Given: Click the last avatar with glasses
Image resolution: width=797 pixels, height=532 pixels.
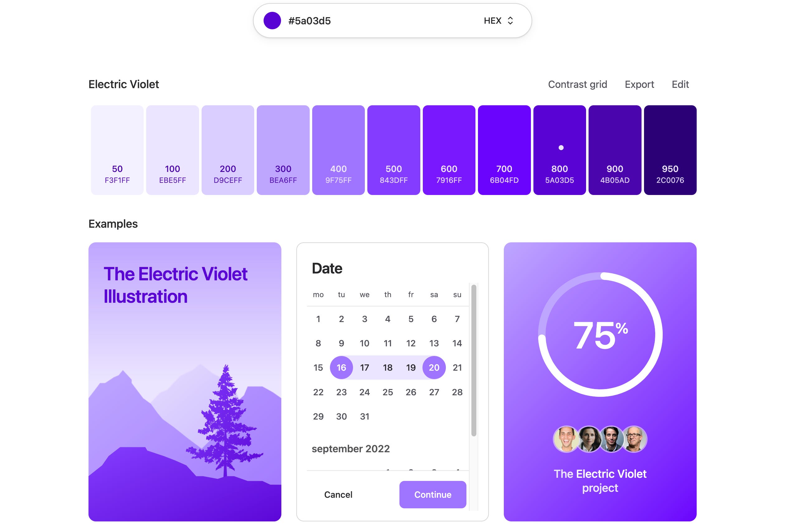Looking at the screenshot, I should pos(634,439).
